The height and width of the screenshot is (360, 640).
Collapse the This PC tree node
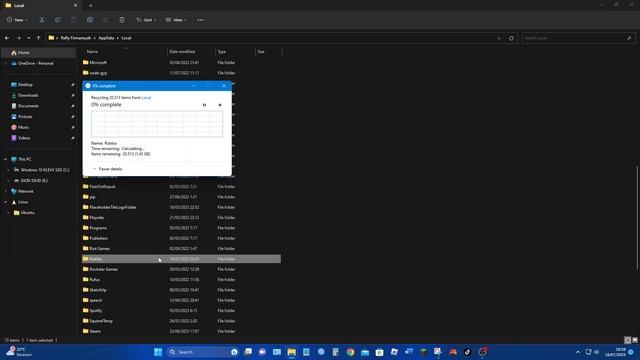point(6,159)
